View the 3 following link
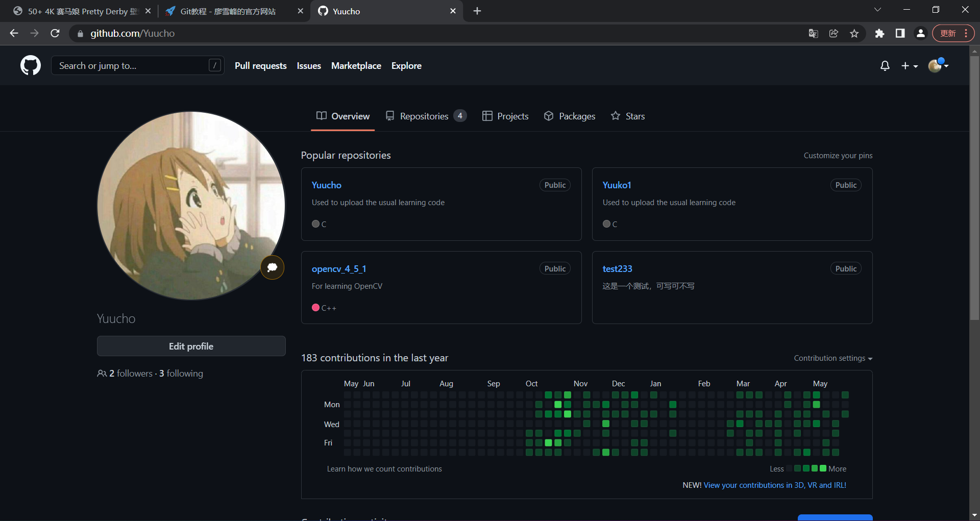 tap(181, 374)
